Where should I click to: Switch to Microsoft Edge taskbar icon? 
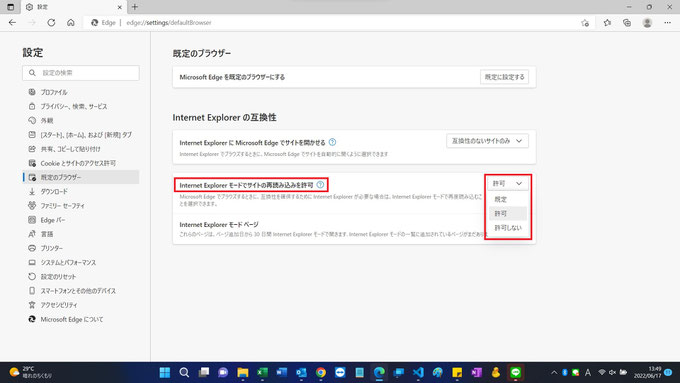point(379,372)
